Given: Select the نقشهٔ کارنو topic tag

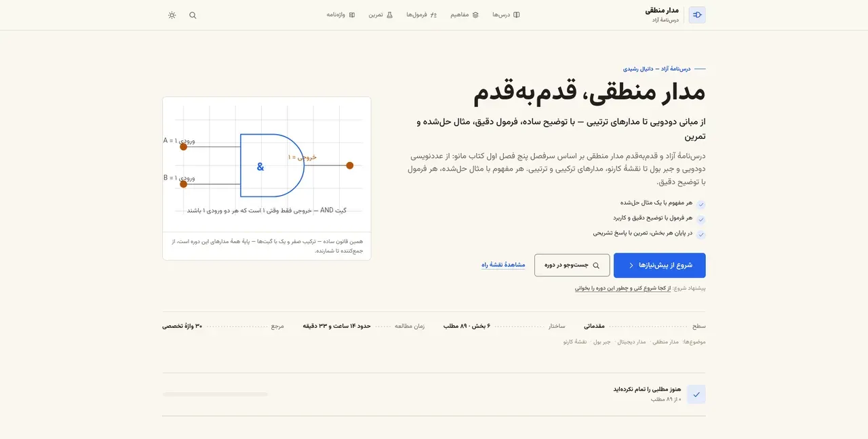Looking at the screenshot, I should 574,342.
